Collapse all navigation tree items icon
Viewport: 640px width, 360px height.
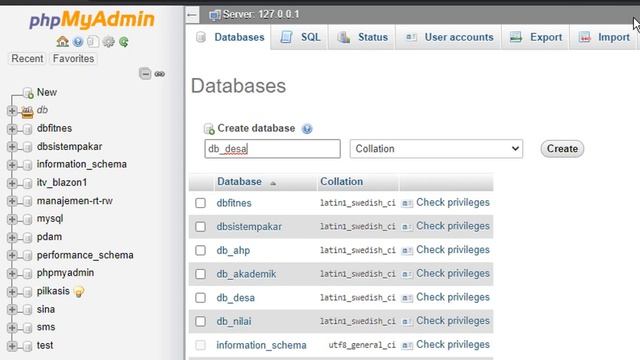145,74
